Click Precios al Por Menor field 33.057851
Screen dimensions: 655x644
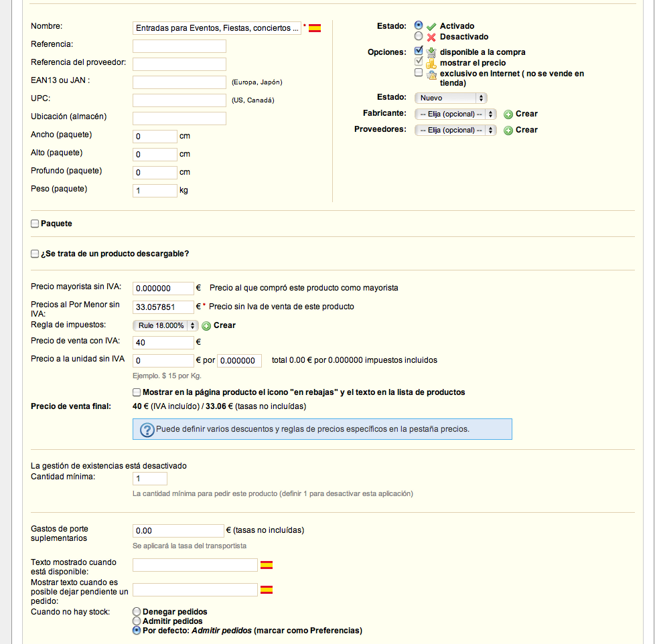coord(163,307)
